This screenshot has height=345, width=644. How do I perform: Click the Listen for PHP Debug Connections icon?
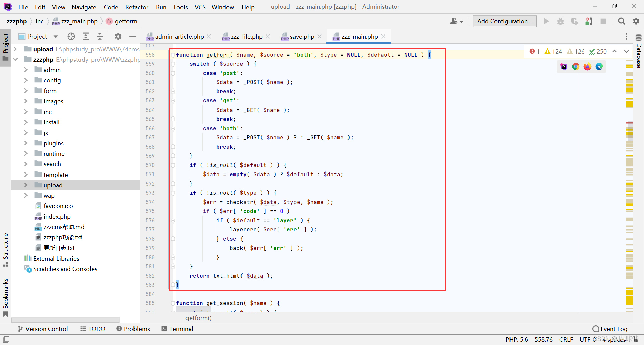[x=589, y=21]
